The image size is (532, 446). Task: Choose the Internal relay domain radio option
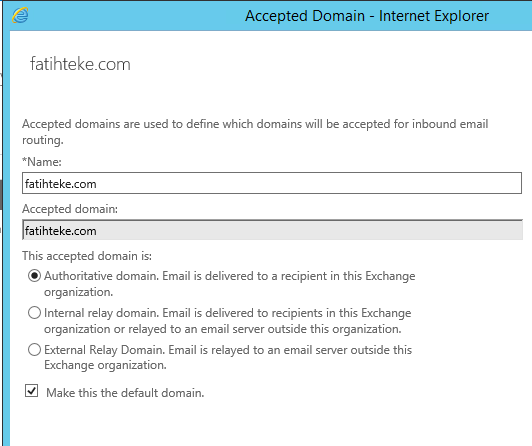pyautogui.click(x=34, y=313)
